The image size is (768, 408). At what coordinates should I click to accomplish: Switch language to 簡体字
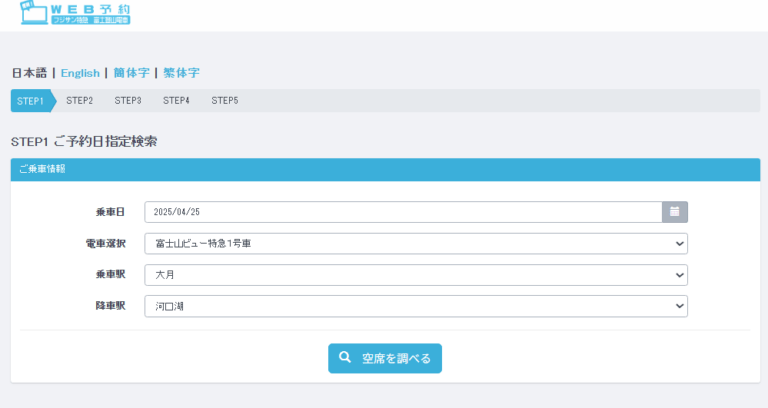pyautogui.click(x=131, y=73)
